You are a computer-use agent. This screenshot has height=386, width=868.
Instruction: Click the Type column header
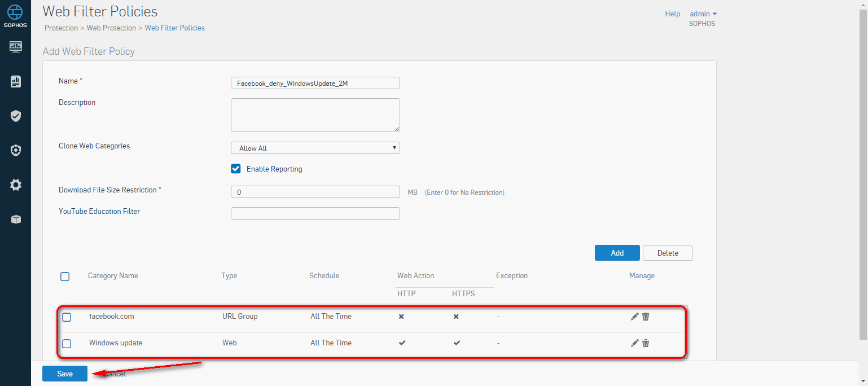coord(229,276)
